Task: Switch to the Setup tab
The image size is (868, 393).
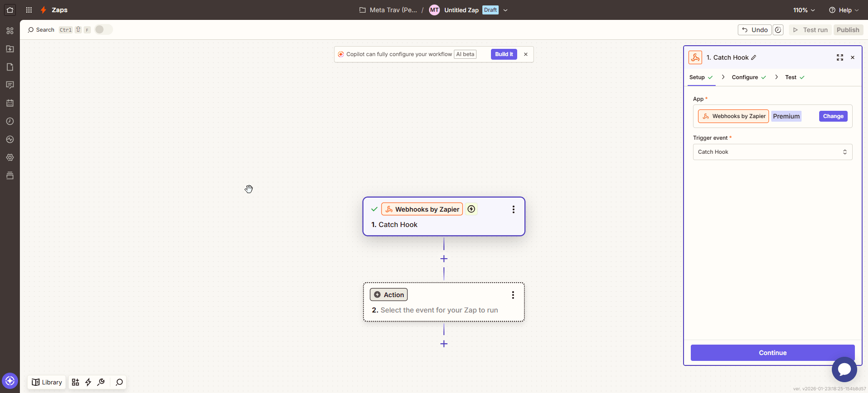Action: point(701,77)
